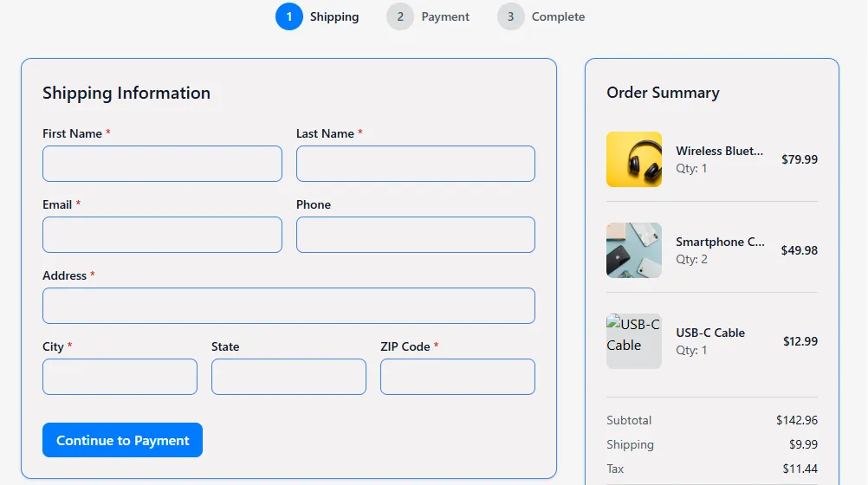Focus the Address input field
This screenshot has height=485, width=868.
click(288, 306)
